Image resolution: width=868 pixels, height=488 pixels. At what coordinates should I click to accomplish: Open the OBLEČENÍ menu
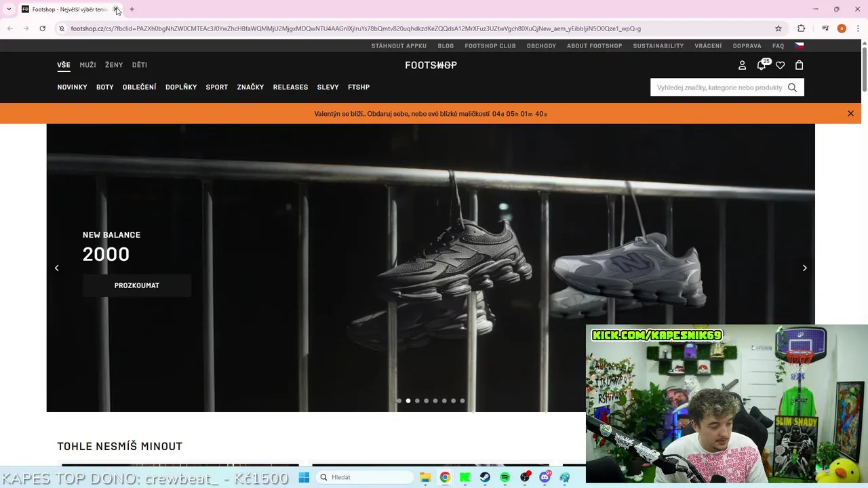(140, 87)
